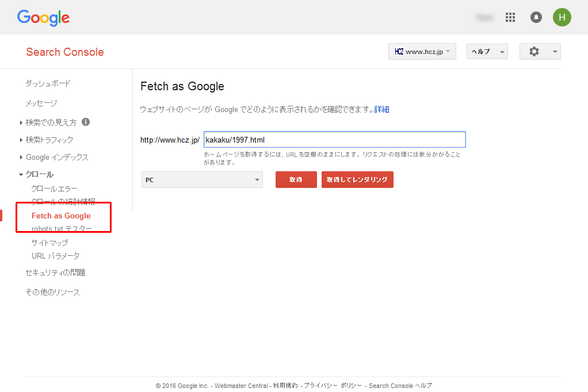Click the URL path field with kakaku/1997.html

tap(335, 140)
